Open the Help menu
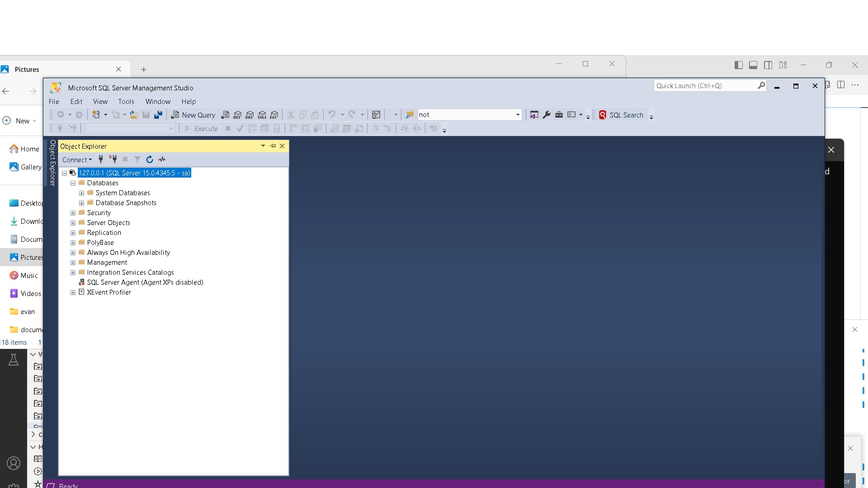868x488 pixels. coord(189,102)
